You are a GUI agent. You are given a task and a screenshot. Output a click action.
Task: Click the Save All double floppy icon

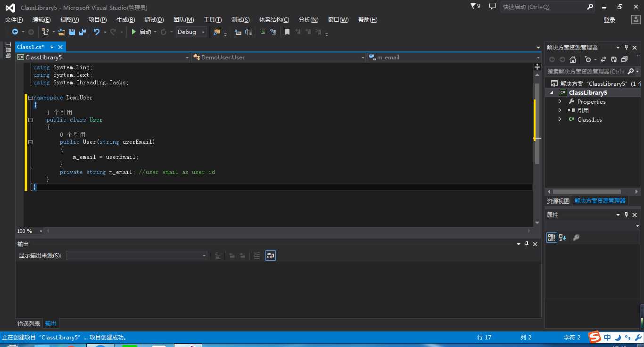click(x=83, y=32)
